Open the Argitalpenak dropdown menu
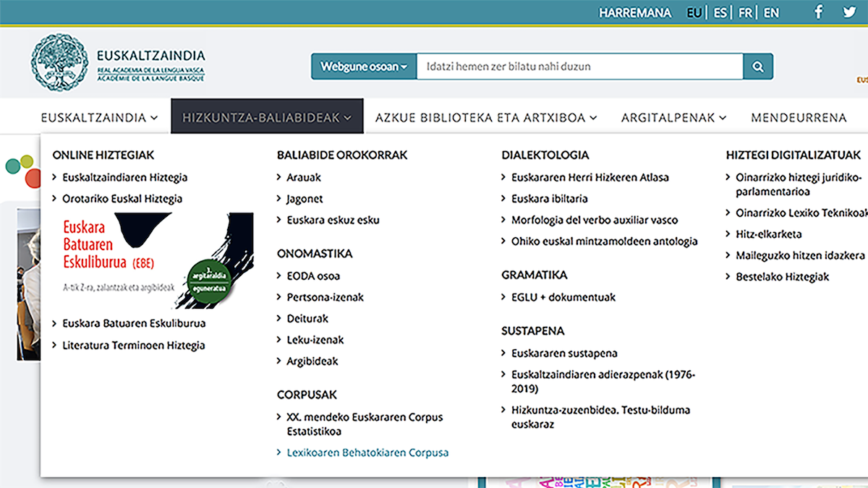 (x=673, y=117)
